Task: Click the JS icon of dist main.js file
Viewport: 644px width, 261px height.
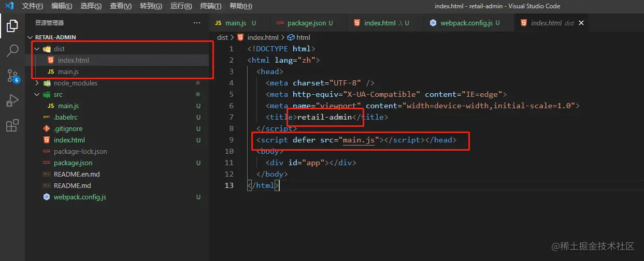Action: tap(50, 71)
